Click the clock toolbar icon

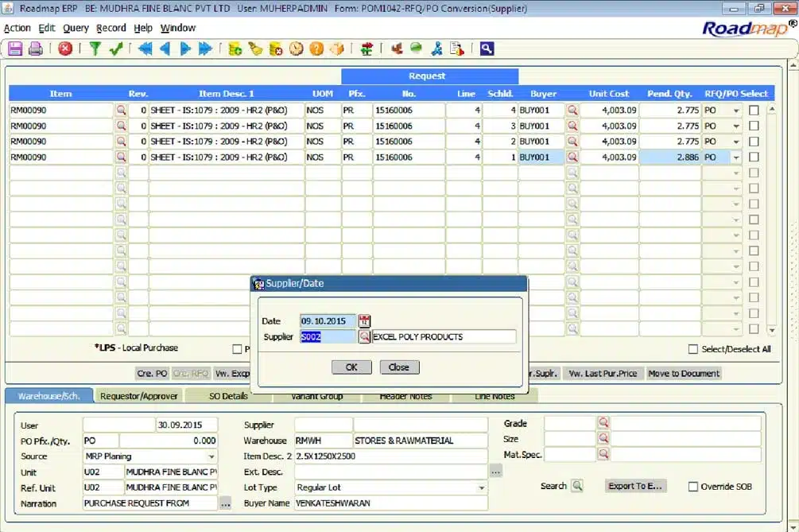[296, 49]
